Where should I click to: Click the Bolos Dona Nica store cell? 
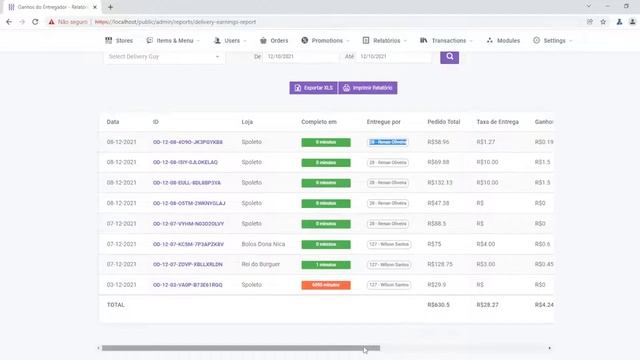pos(263,244)
